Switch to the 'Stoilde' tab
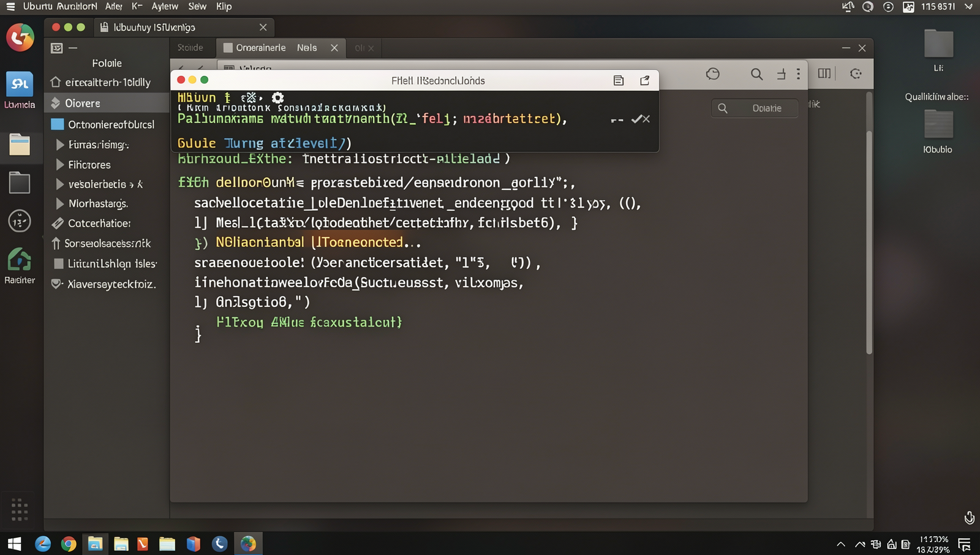Image resolution: width=980 pixels, height=555 pixels. (190, 48)
